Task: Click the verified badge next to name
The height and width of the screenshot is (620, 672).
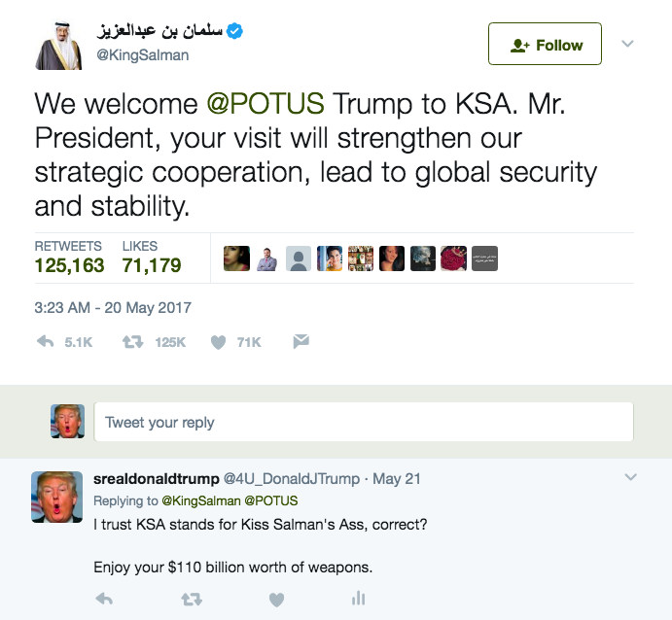Action: pos(235,30)
